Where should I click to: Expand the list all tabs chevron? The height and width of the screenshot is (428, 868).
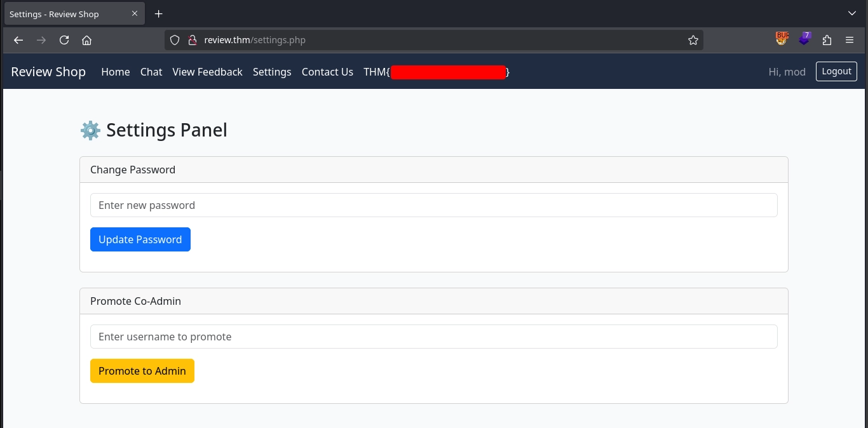[852, 14]
